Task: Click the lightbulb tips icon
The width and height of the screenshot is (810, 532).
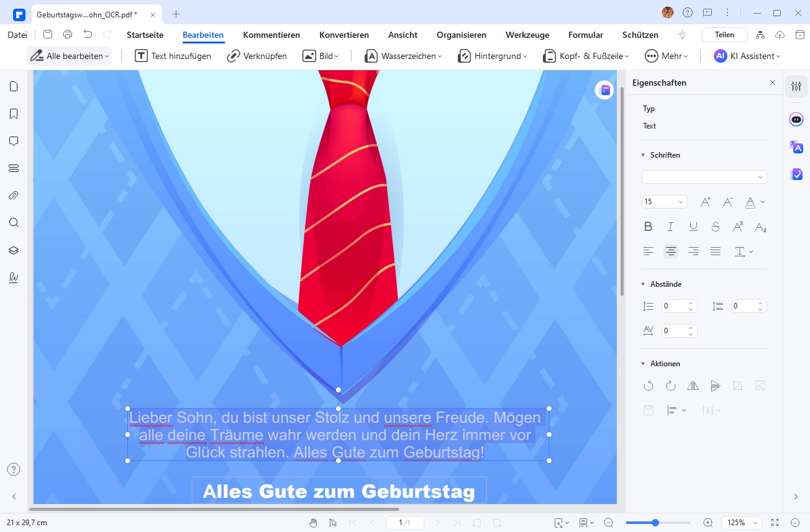Action: click(683, 35)
